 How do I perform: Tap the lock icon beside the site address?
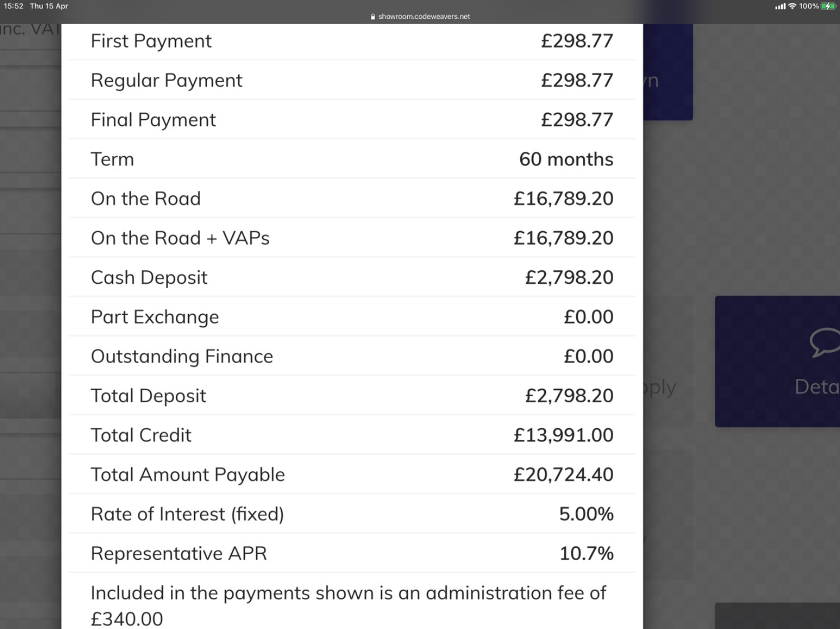tap(373, 17)
